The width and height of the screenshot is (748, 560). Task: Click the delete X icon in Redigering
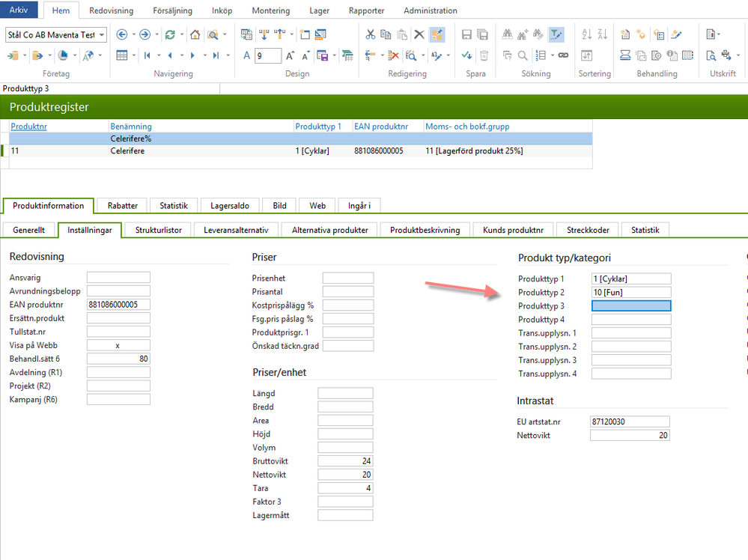(419, 34)
